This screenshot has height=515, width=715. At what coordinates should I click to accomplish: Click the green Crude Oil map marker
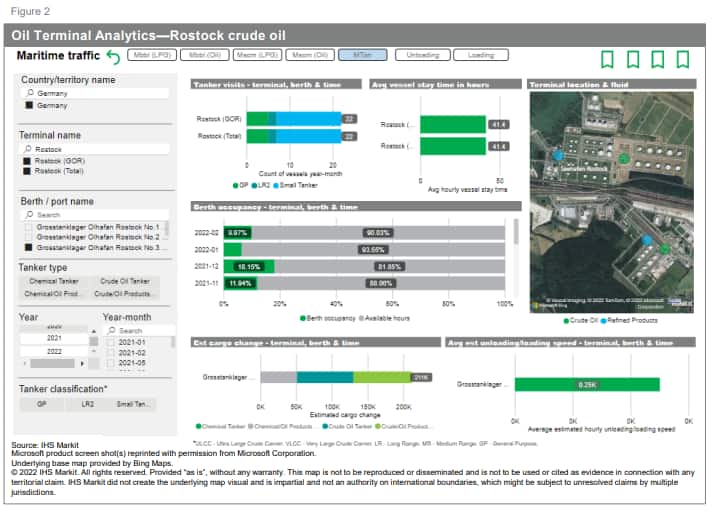pos(623,158)
